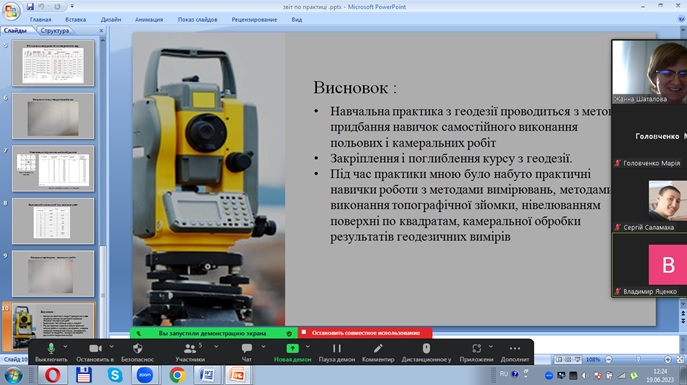The height and width of the screenshot is (385, 687).
Task: Open the Рецензирование ribbon tab
Action: [254, 20]
